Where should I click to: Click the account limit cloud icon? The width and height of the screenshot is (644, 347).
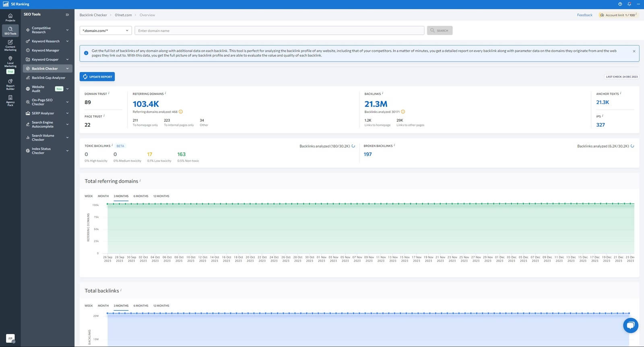[x=602, y=15]
